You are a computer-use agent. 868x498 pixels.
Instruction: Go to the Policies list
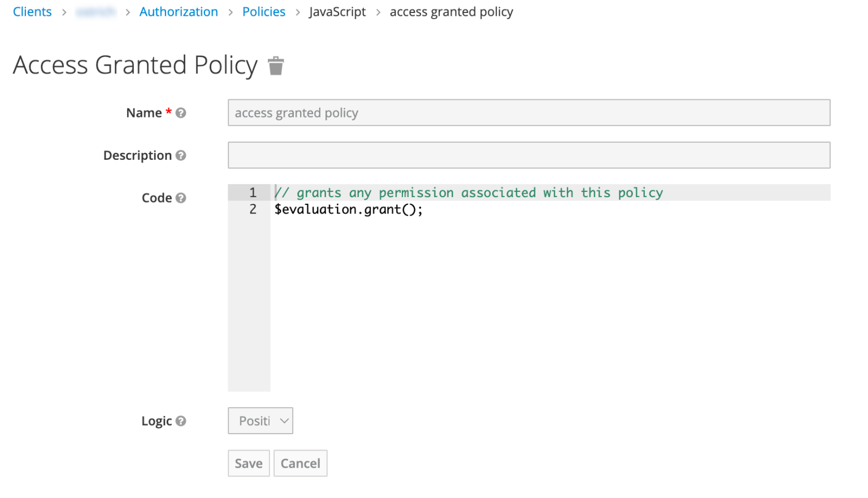pyautogui.click(x=264, y=11)
